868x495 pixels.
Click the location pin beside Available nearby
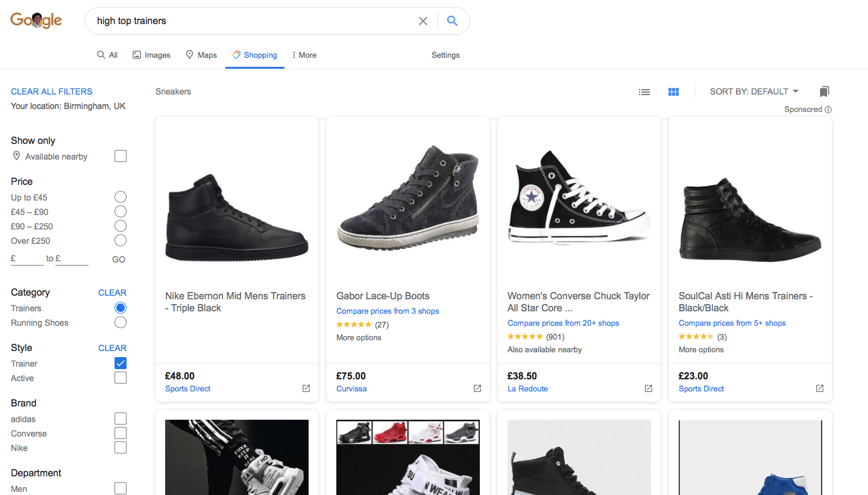[16, 157]
